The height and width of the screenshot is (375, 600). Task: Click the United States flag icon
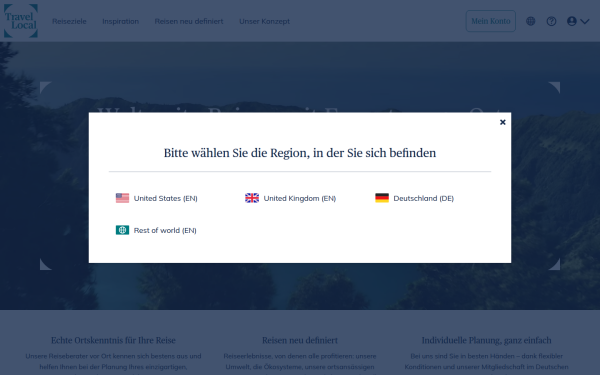[x=122, y=198]
